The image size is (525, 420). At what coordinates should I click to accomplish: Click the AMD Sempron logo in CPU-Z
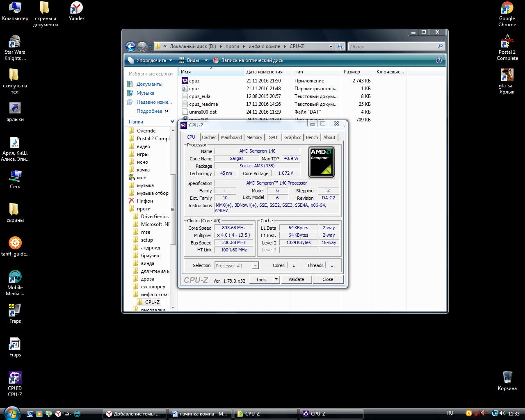point(321,162)
